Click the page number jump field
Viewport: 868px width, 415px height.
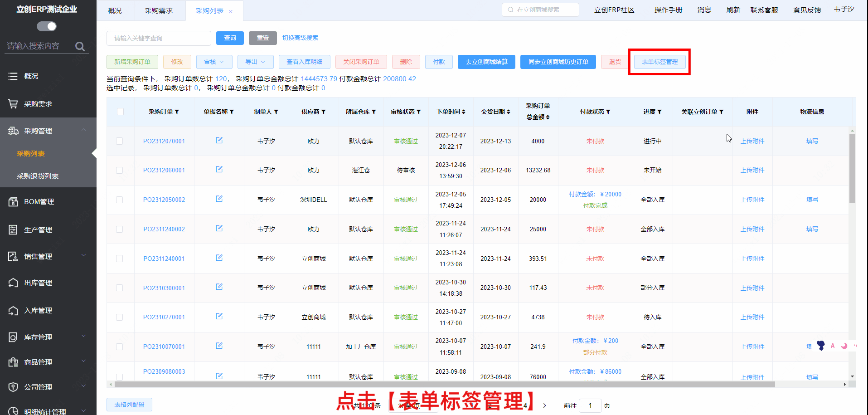pos(590,405)
